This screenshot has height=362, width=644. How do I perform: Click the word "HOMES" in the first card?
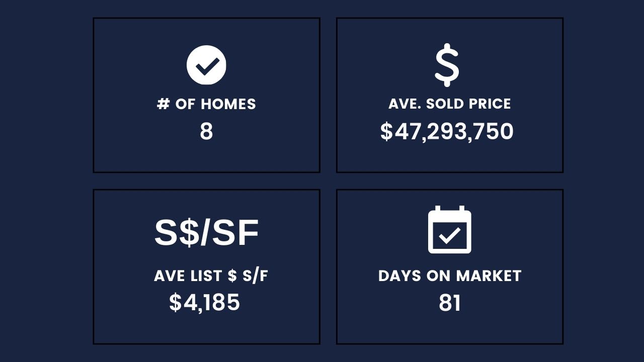tap(228, 104)
